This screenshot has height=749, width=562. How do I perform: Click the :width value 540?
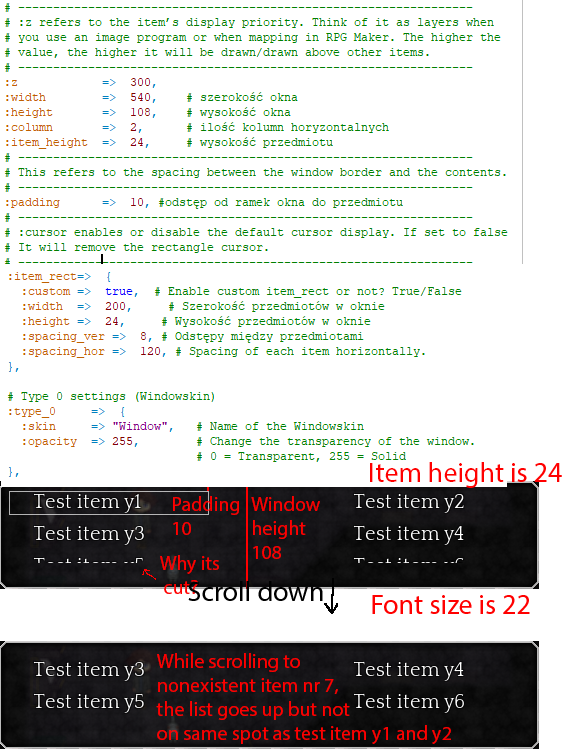[140, 97]
